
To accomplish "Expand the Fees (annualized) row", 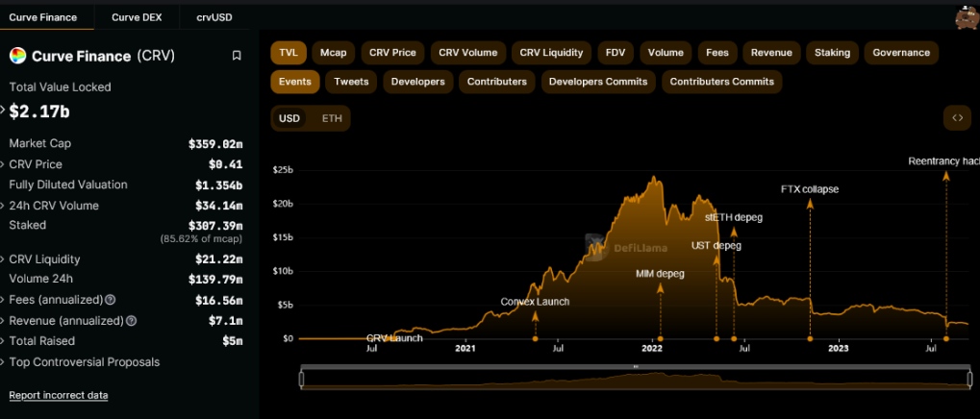I will (3, 300).
